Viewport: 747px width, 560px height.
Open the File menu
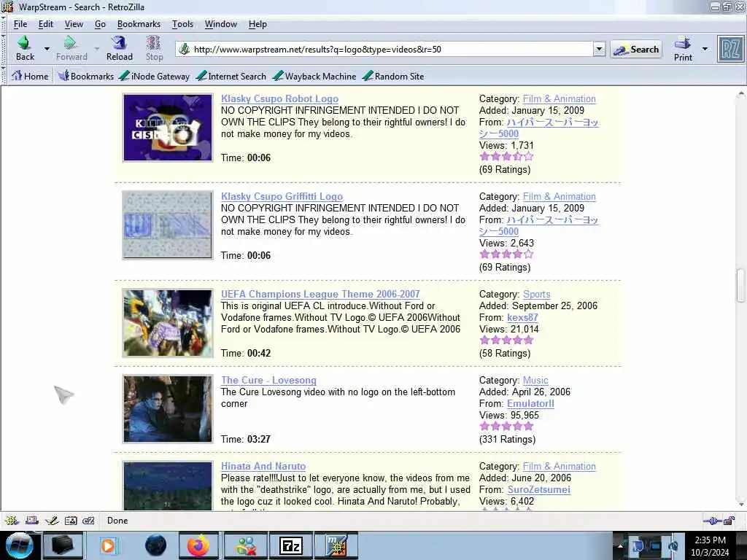[20, 24]
